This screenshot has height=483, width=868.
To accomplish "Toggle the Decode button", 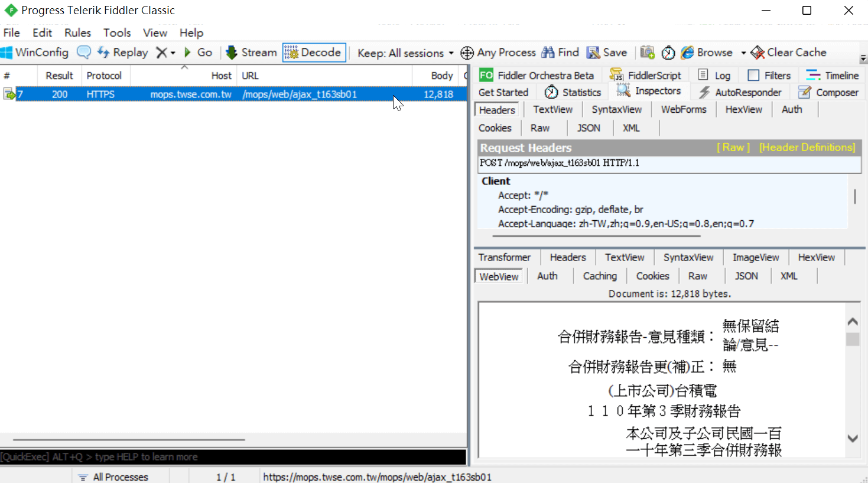I will pyautogui.click(x=314, y=53).
